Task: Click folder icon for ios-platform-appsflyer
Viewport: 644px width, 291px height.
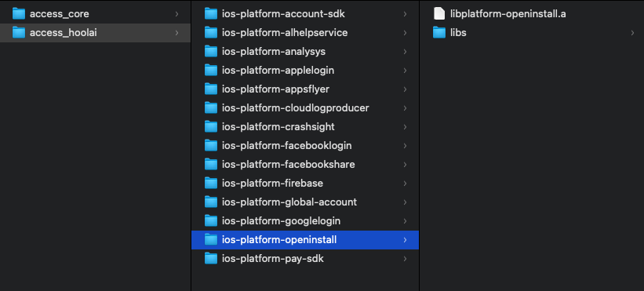Action: point(211,89)
